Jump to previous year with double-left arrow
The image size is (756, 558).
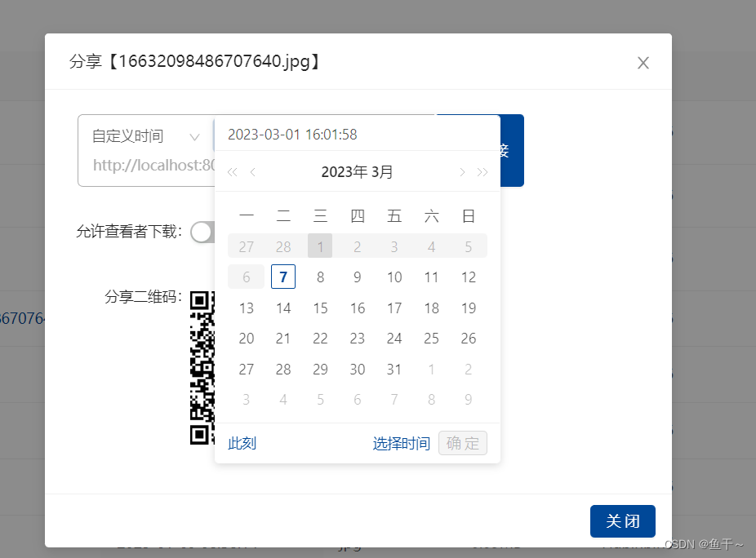coord(232,172)
